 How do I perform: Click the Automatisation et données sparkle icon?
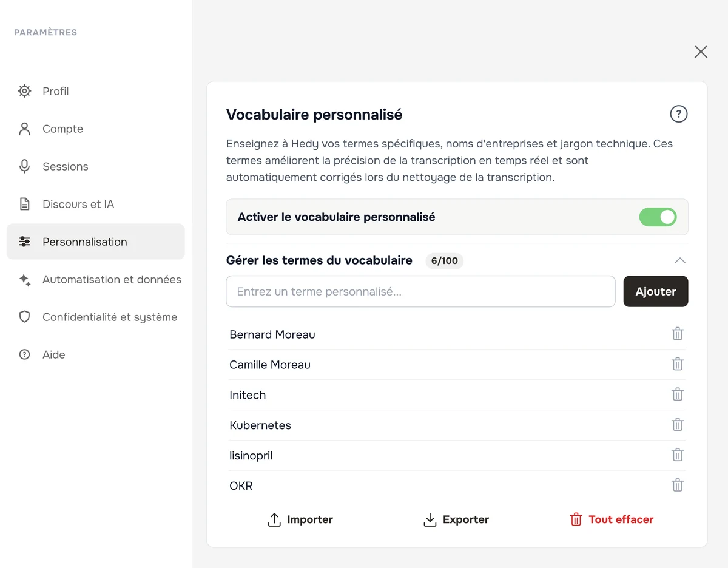point(24,280)
